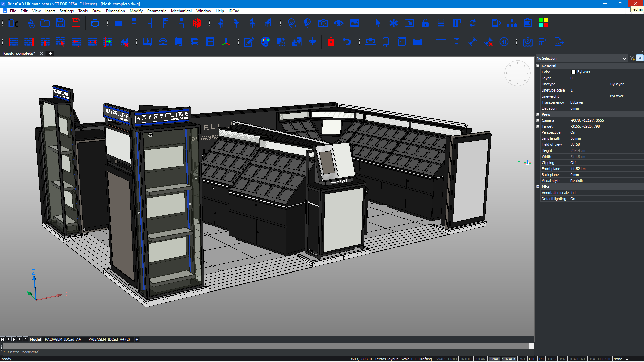Screen dimensions: 644x362
Task: Expand the Target coordinates row
Action: (538, 126)
